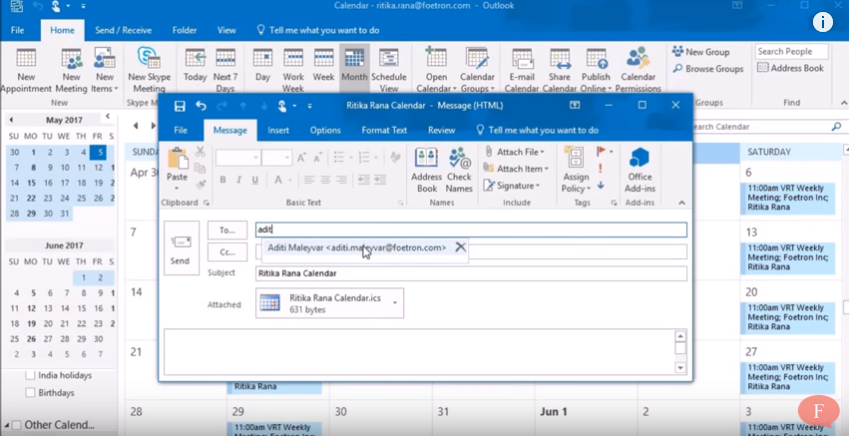Click the Cc... button
The width and height of the screenshot is (849, 436).
(227, 251)
